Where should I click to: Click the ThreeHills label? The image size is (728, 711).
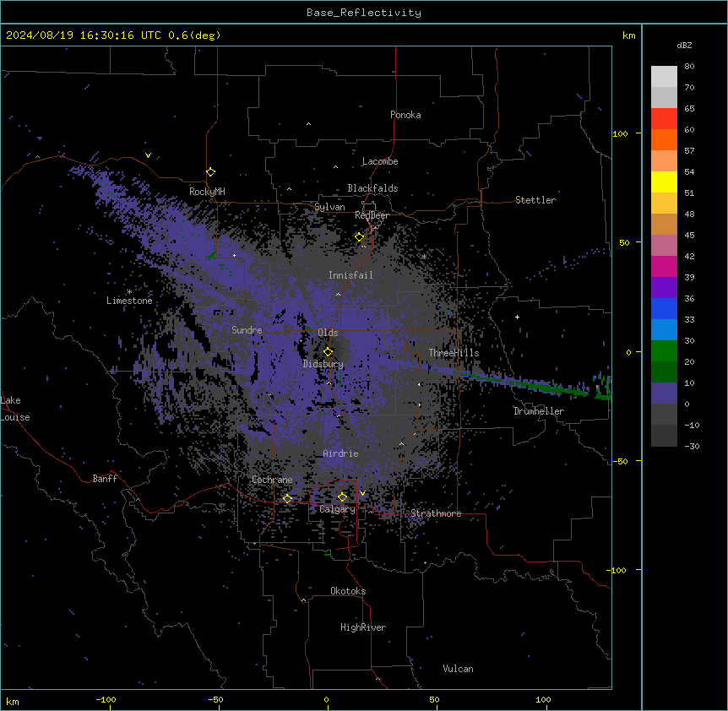click(x=454, y=353)
